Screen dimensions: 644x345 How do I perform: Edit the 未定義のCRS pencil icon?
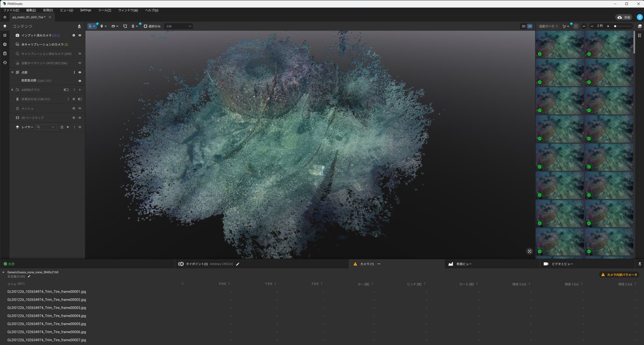30,276
